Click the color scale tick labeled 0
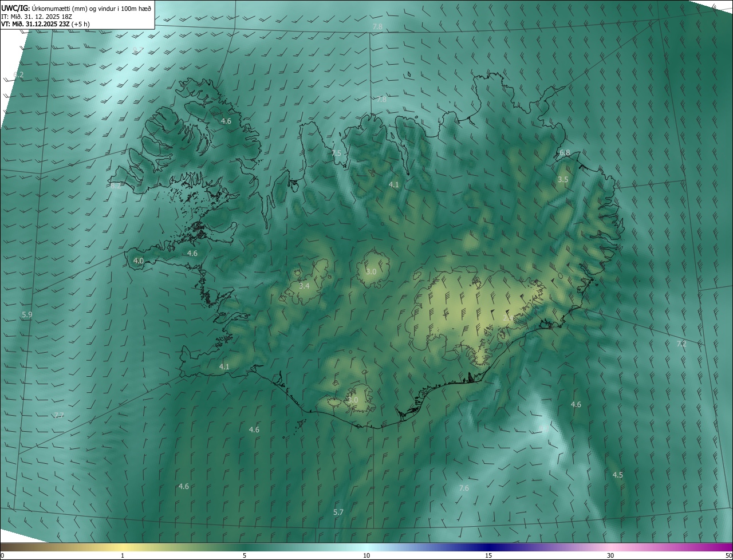 [x=2, y=555]
